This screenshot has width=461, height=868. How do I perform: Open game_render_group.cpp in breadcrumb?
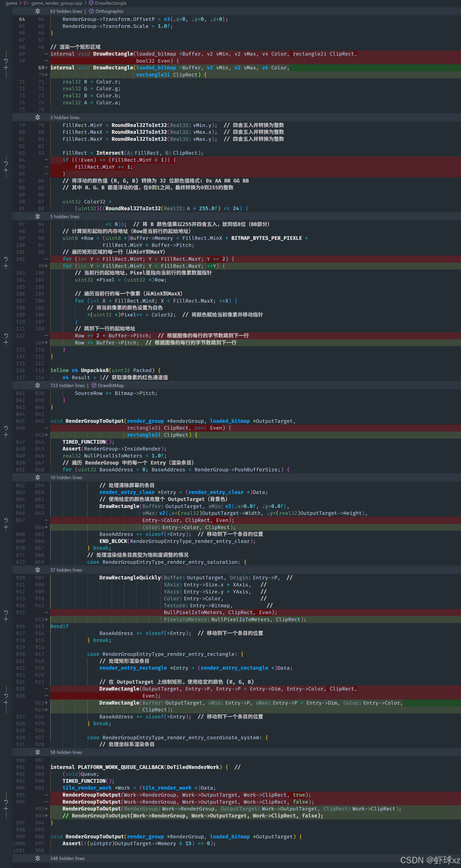pyautogui.click(x=57, y=3)
